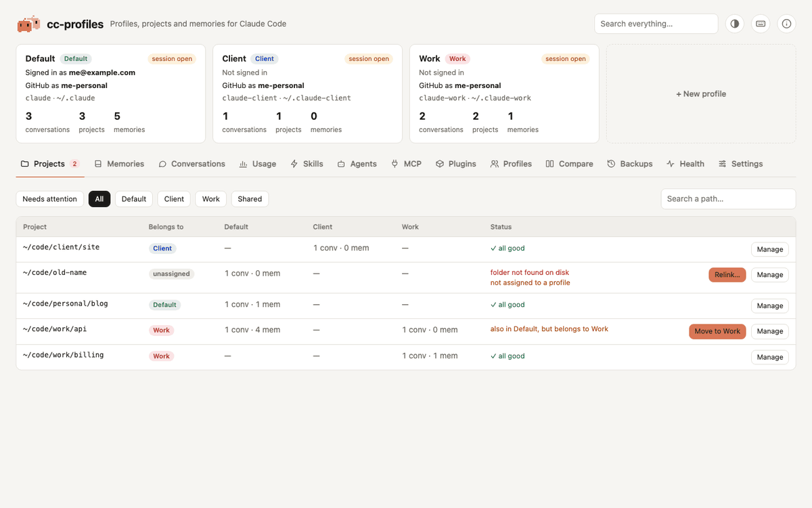Open the keyboard shortcuts icon
Screen dimensions: 812x508
(x=761, y=24)
